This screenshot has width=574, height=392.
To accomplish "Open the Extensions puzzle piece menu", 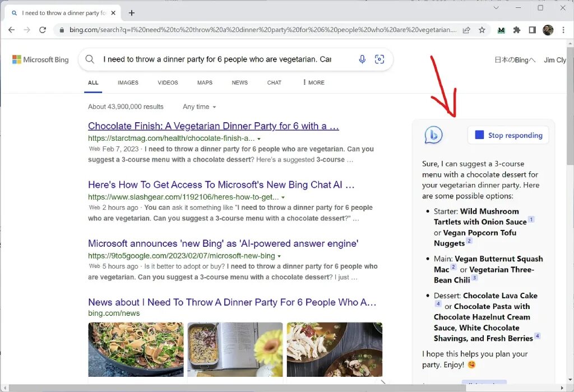I will [x=516, y=30].
